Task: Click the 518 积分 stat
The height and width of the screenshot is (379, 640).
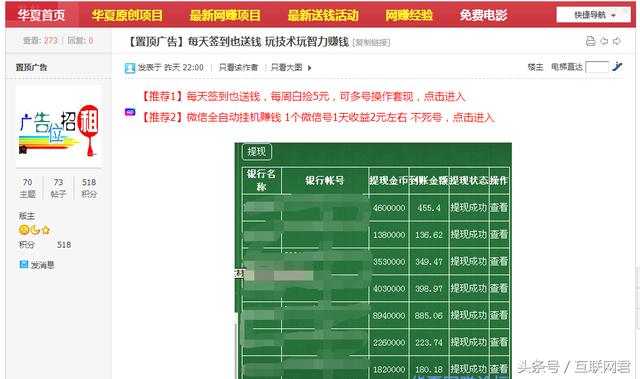Action: coord(89,188)
